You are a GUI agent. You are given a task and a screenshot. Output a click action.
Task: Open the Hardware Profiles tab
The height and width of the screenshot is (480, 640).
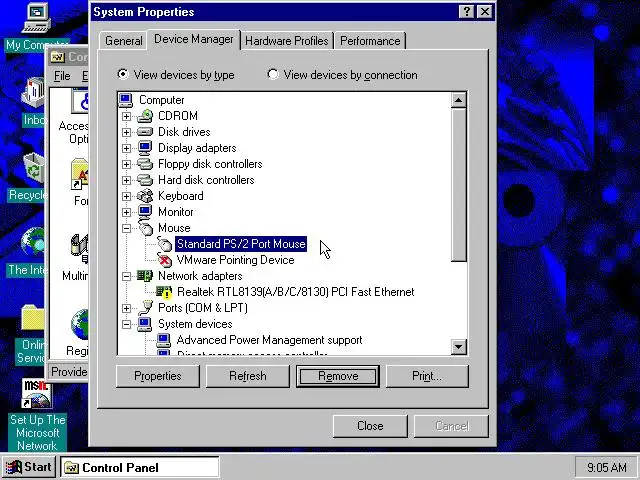[287, 41]
